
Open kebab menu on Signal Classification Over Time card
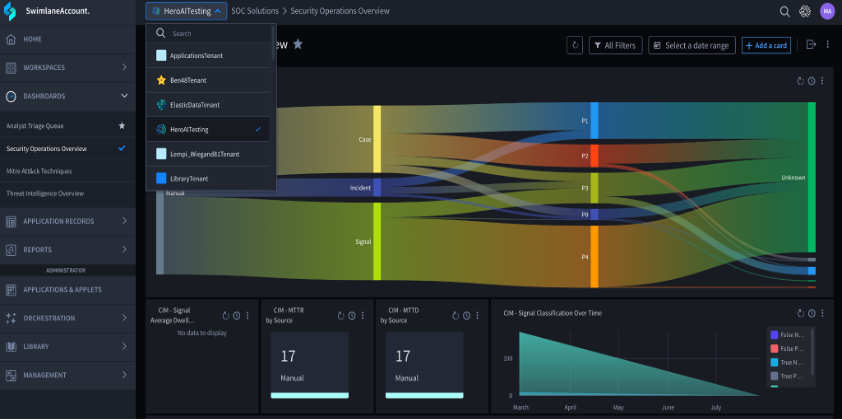pyautogui.click(x=822, y=314)
